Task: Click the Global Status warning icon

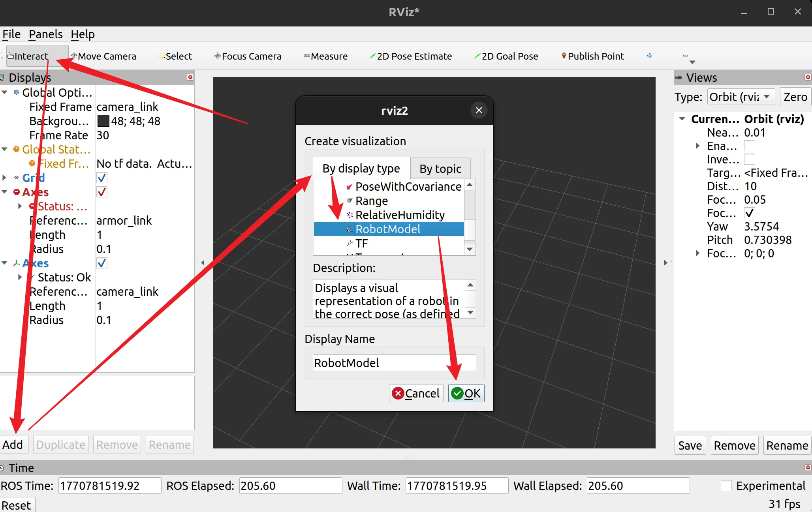Action: pyautogui.click(x=16, y=149)
